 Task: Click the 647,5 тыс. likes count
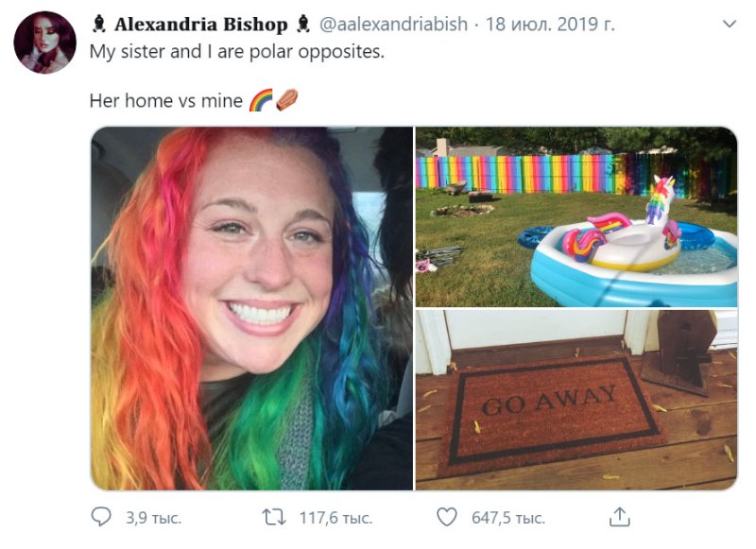pyautogui.click(x=508, y=518)
